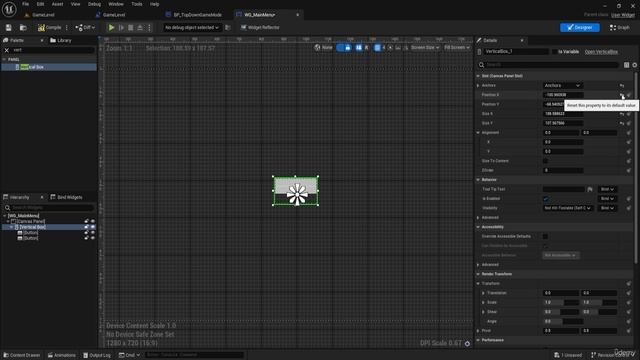The height and width of the screenshot is (360, 640).
Task: Open the Visibility dropdown
Action: pos(567,208)
